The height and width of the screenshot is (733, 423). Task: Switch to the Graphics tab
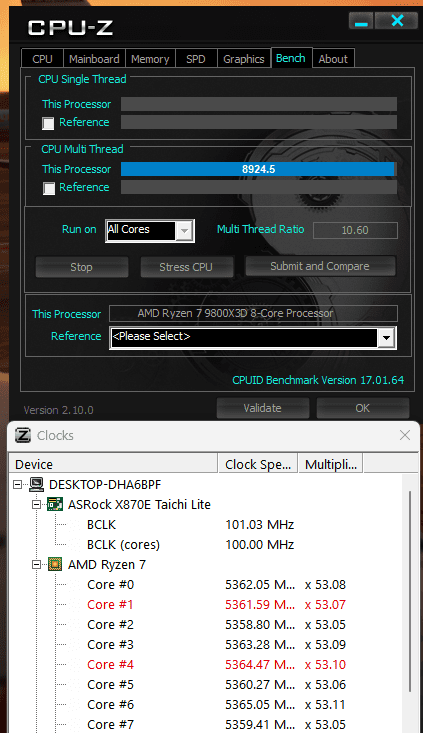pyautogui.click(x=244, y=59)
